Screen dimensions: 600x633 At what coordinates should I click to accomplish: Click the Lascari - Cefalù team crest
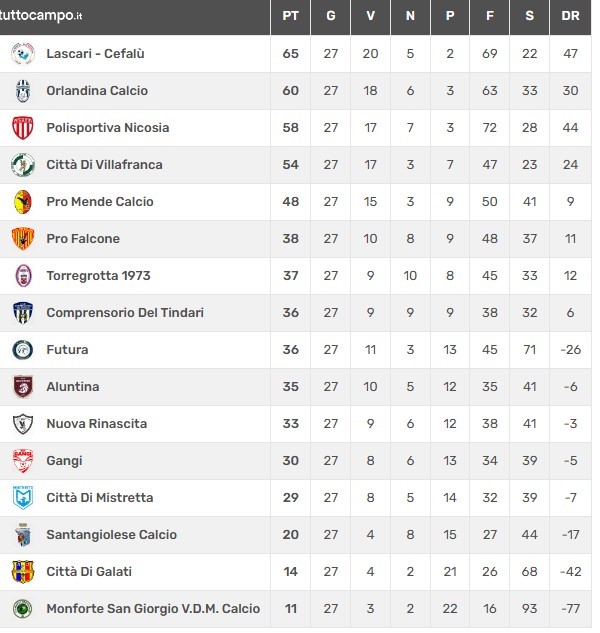click(23, 54)
